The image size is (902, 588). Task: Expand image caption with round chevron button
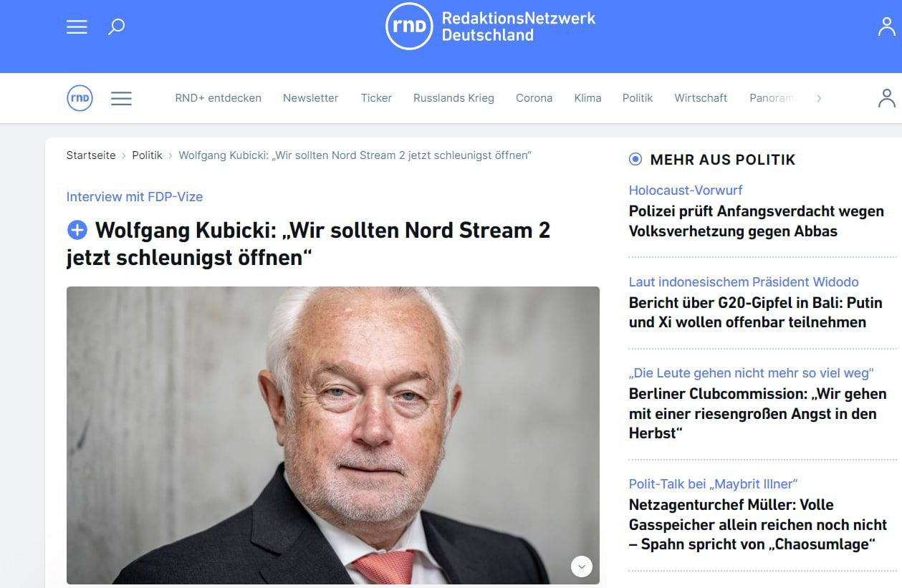[582, 566]
